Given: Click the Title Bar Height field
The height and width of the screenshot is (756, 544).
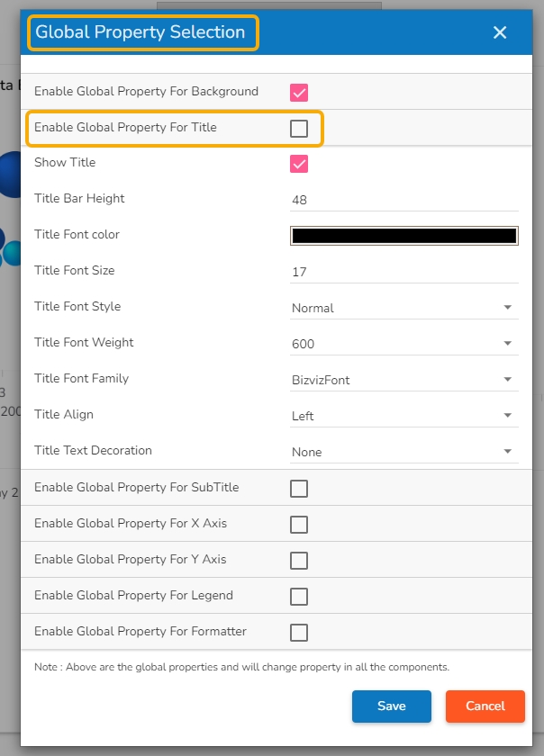Looking at the screenshot, I should (403, 200).
